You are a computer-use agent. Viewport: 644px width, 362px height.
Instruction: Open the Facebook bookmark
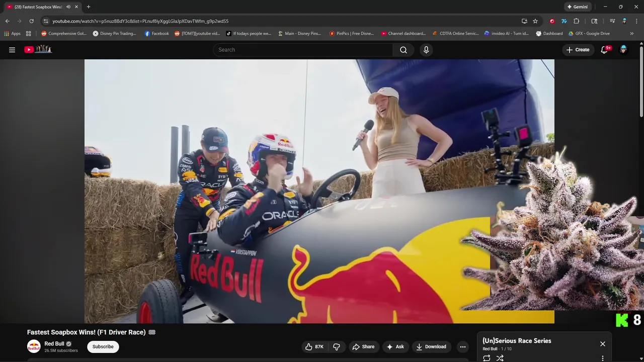[156, 34]
